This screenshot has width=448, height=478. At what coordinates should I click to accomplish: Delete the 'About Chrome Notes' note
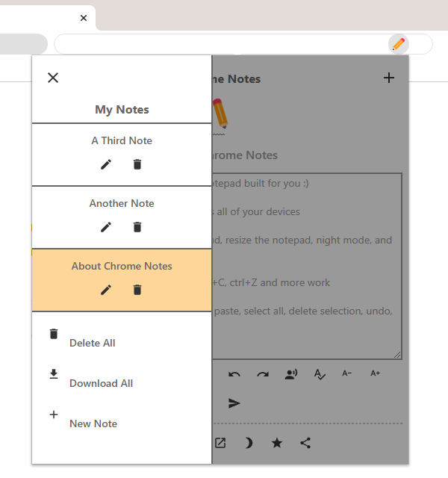coord(137,290)
